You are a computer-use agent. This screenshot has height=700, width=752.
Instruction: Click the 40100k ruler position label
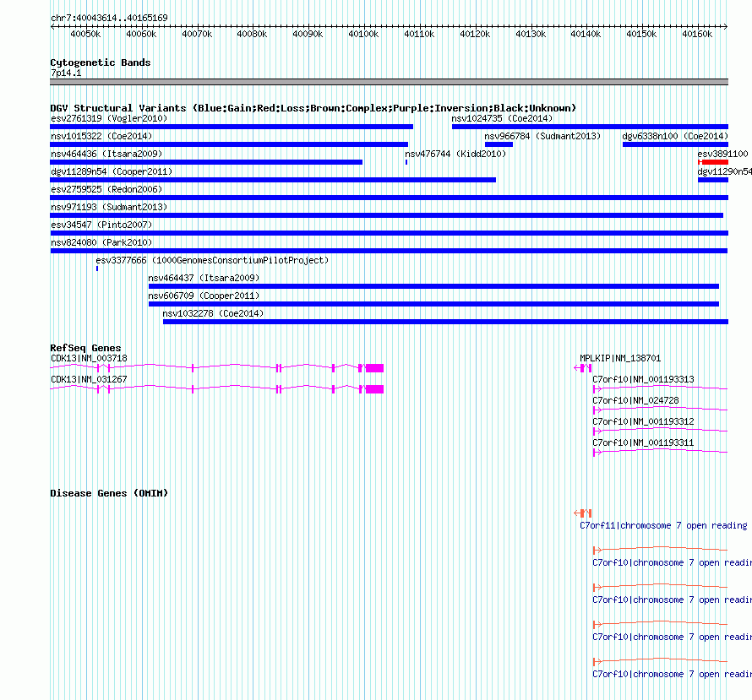click(x=363, y=34)
